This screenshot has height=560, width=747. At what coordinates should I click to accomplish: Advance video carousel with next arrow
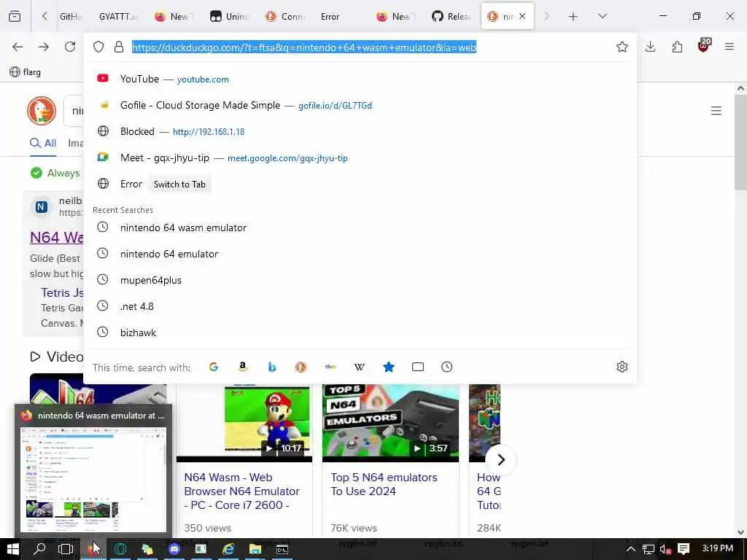pyautogui.click(x=500, y=459)
